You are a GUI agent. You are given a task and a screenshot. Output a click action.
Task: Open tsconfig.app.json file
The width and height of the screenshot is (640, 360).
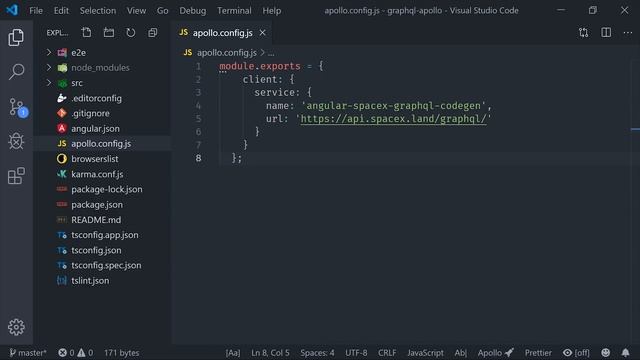point(104,235)
